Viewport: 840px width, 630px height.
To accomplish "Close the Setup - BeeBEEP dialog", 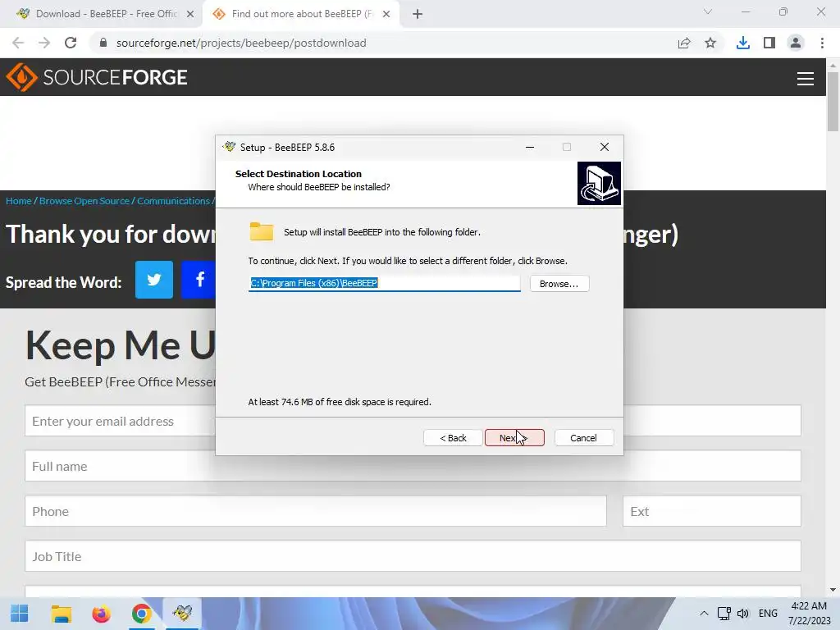I will (605, 147).
